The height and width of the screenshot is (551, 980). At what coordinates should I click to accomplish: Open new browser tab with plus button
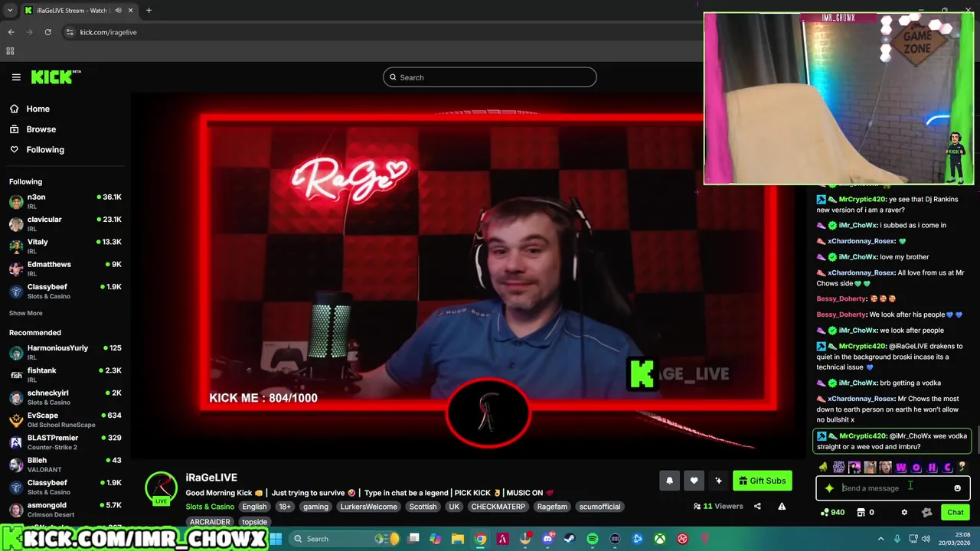point(149,11)
